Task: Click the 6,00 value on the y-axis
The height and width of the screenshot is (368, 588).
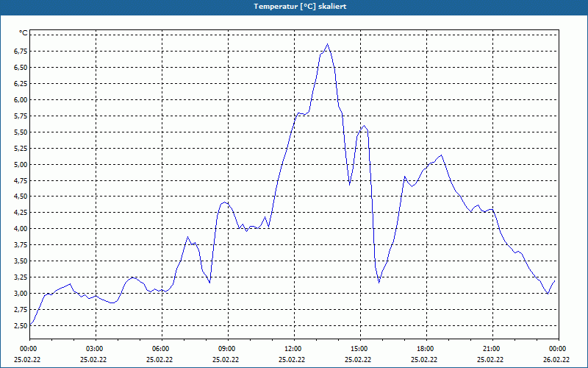Action: click(x=21, y=99)
